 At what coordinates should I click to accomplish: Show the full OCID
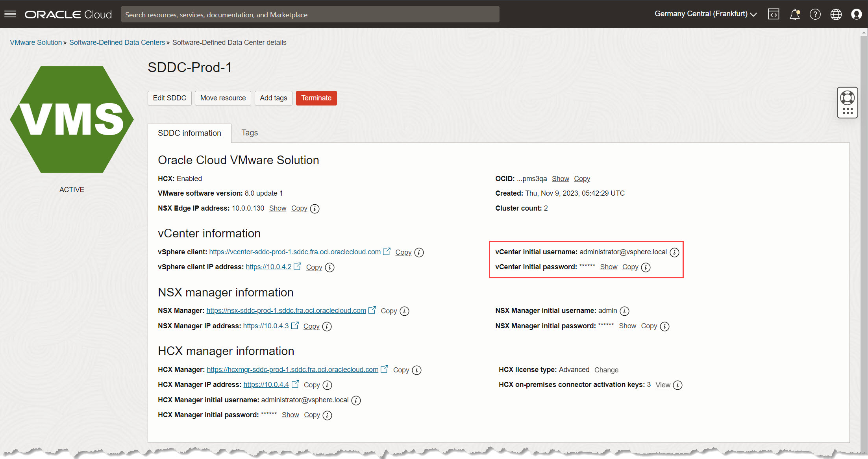pos(560,179)
